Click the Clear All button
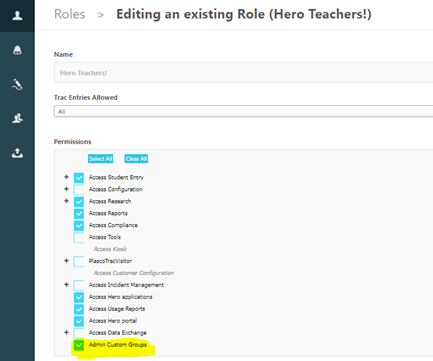 click(x=136, y=159)
